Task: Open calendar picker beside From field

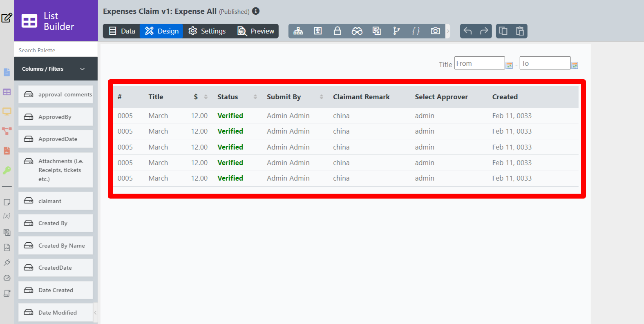Action: click(x=509, y=65)
